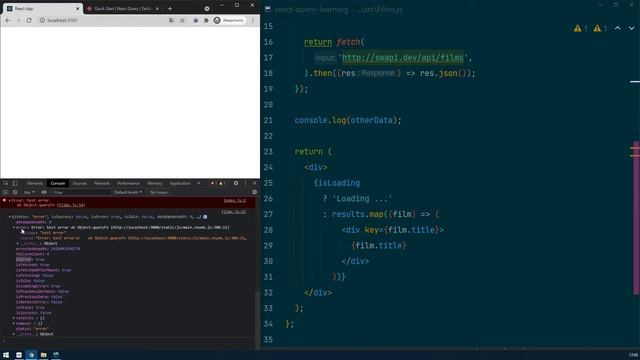Screen dimensions: 640x360
Task: Open the swapi.dev/api/films URL in editor
Action: pyautogui.click(x=403, y=58)
